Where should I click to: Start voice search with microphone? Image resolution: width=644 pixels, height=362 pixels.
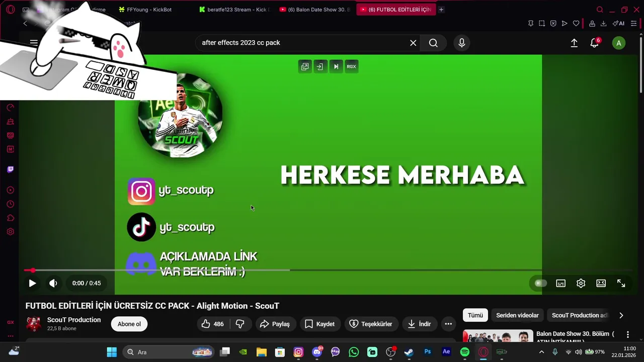(x=461, y=43)
